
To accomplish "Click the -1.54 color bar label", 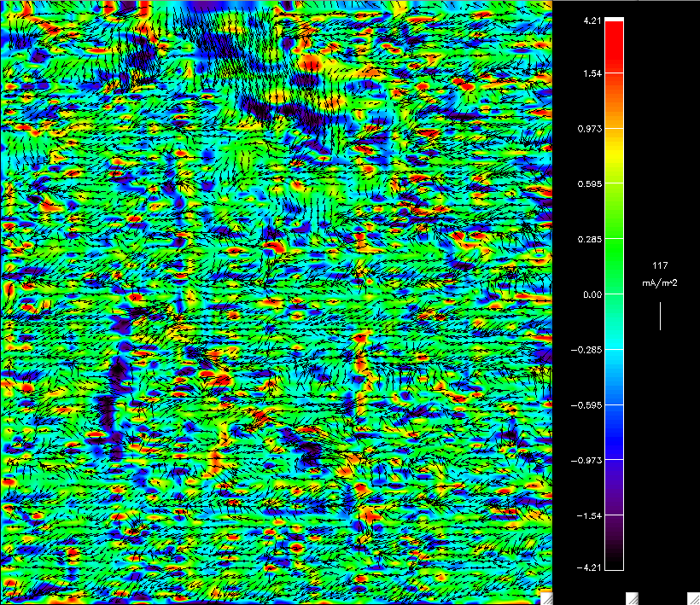I will pos(589,515).
